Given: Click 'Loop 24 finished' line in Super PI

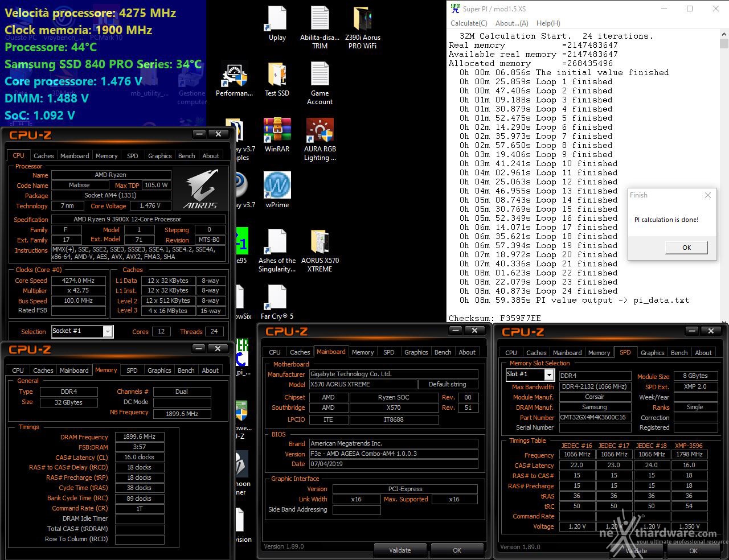Looking at the screenshot, I should 539,291.
